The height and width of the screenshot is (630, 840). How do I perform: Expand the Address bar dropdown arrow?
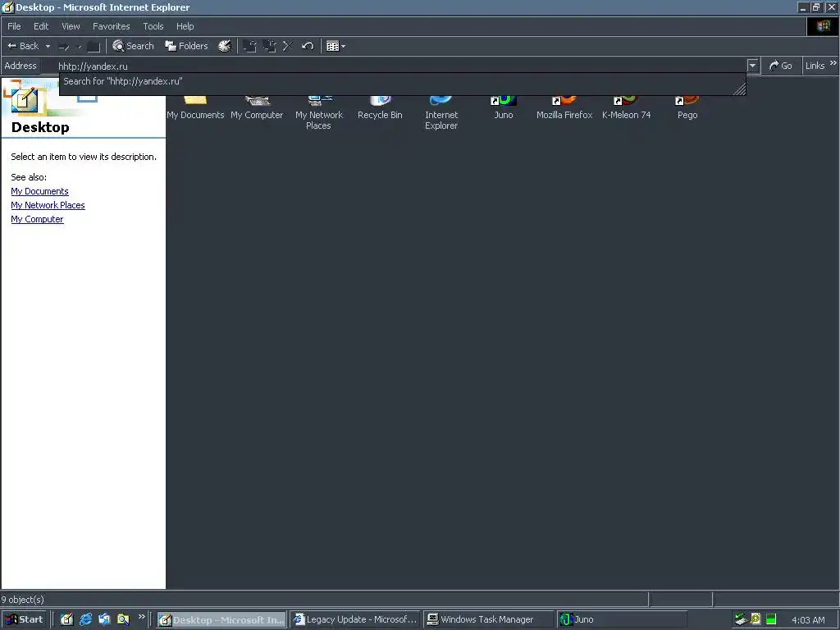(x=753, y=66)
